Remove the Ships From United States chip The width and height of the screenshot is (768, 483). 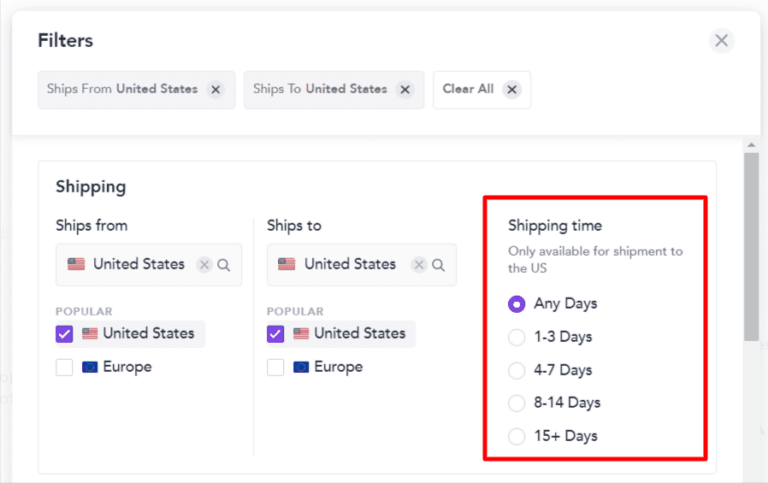215,90
